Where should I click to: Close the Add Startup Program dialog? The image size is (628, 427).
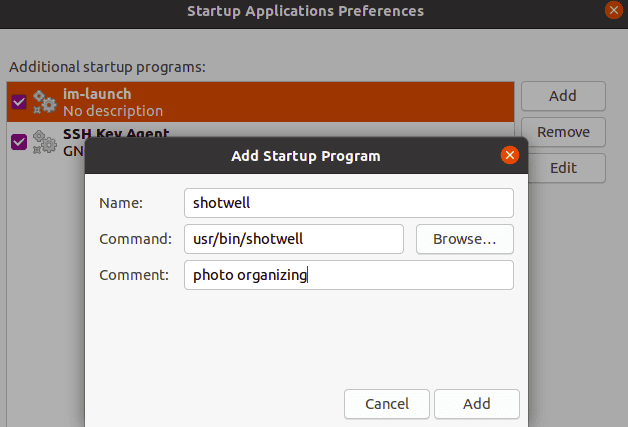[x=509, y=155]
